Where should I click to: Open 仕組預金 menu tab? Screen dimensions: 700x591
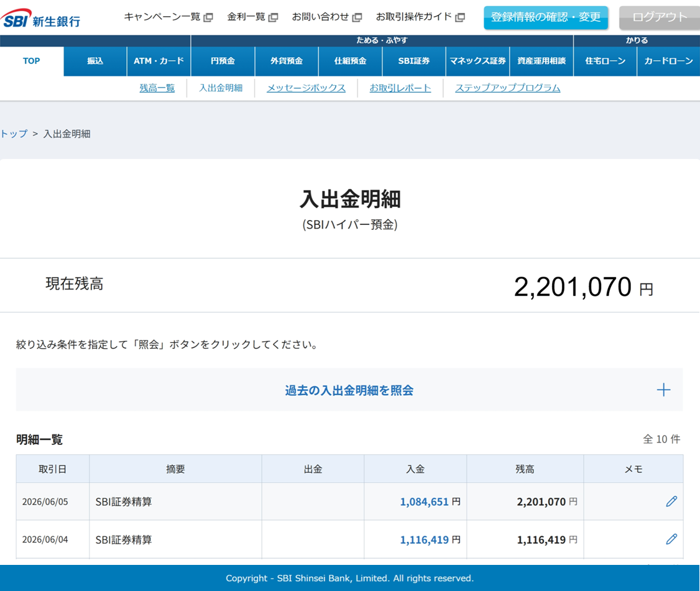point(351,61)
